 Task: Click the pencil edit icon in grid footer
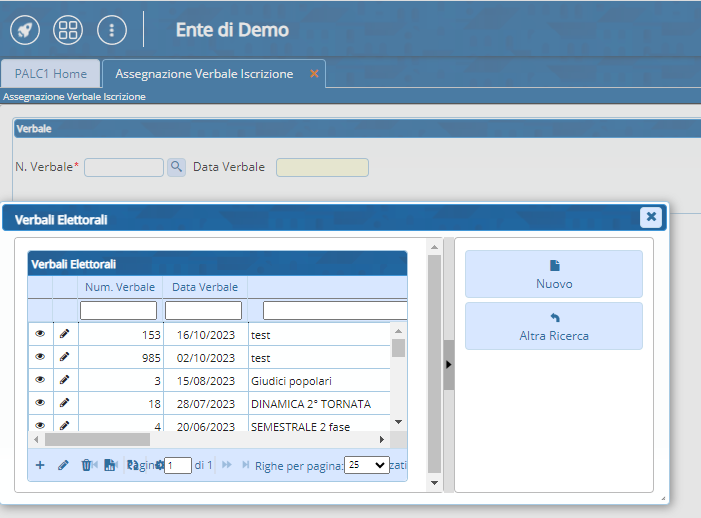pos(63,465)
